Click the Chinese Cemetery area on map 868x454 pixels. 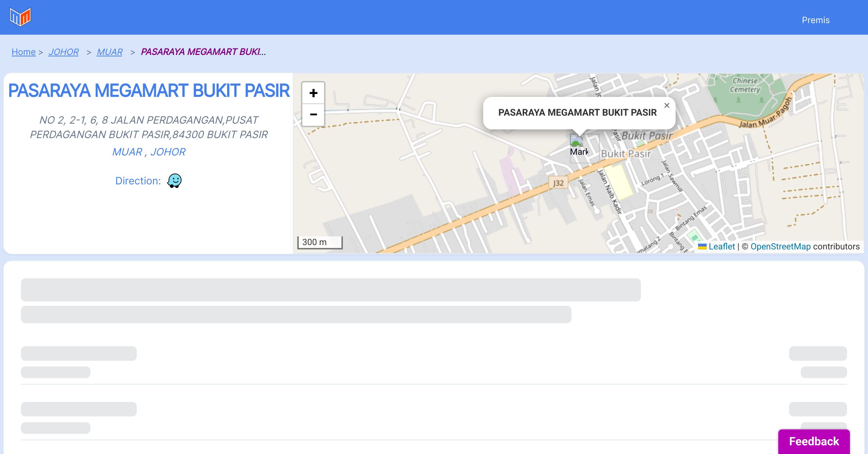coord(745,85)
